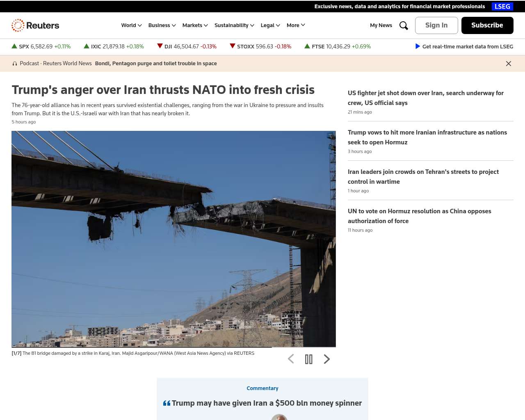Go to the previous slideshow image
Image resolution: width=525 pixels, height=420 pixels.
point(291,359)
